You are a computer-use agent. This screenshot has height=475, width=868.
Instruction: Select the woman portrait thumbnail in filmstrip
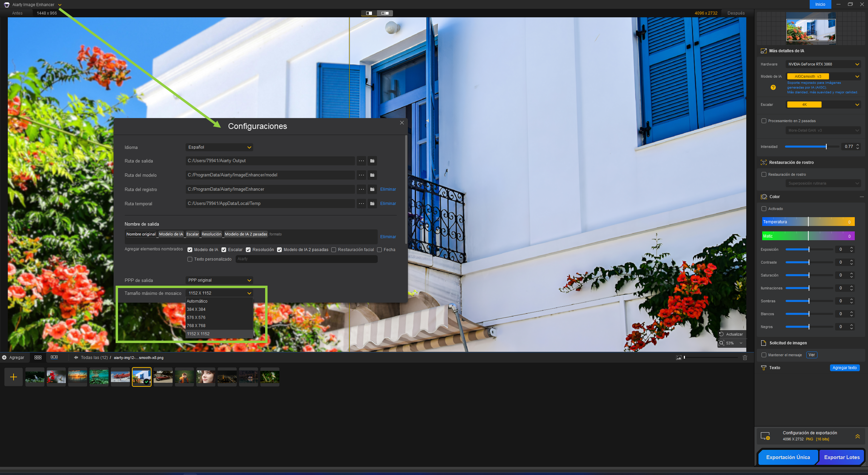(x=205, y=377)
